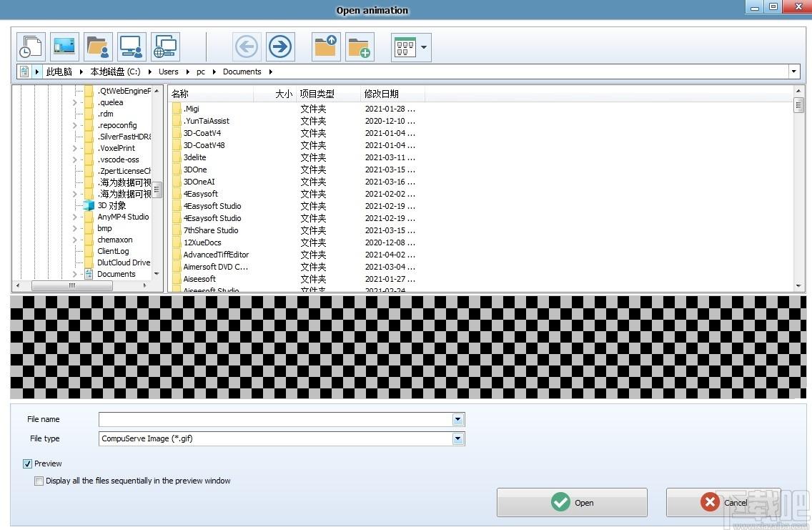Select AdvancedTiffEditor folder row
This screenshot has width=812, height=530.
[x=296, y=255]
